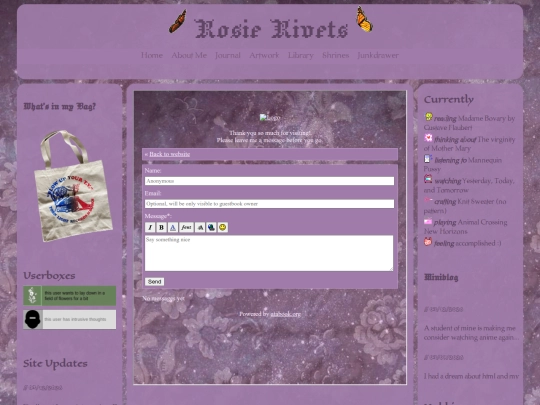Image resolution: width=540 pixels, height=405 pixels.
Task: Click the Site Updates heading
Action: point(55,363)
